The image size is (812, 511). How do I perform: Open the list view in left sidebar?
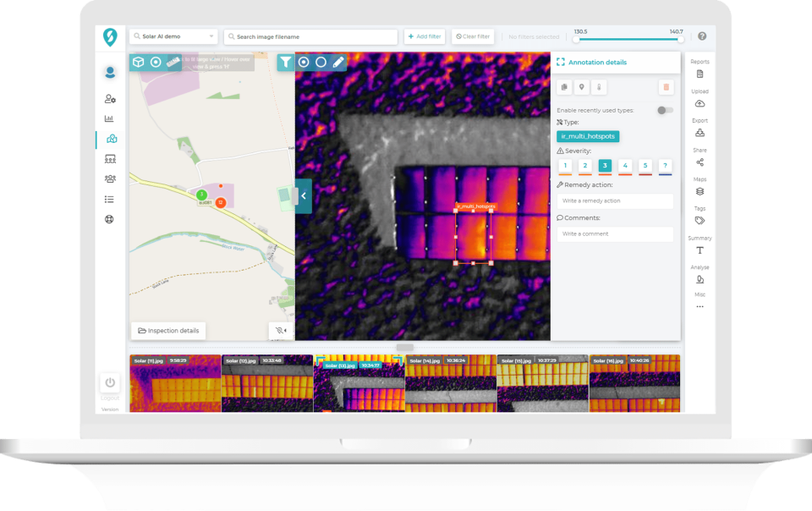click(109, 200)
